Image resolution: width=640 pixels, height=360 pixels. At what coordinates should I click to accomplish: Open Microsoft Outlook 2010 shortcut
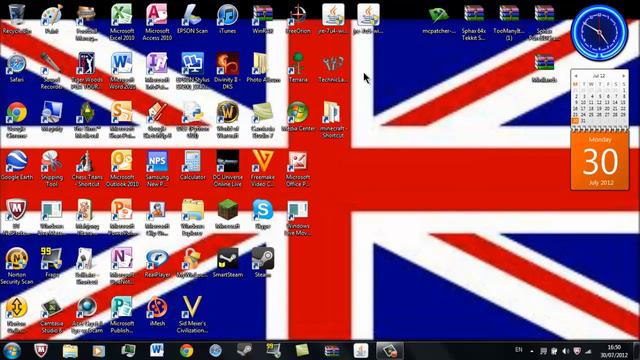tap(122, 168)
